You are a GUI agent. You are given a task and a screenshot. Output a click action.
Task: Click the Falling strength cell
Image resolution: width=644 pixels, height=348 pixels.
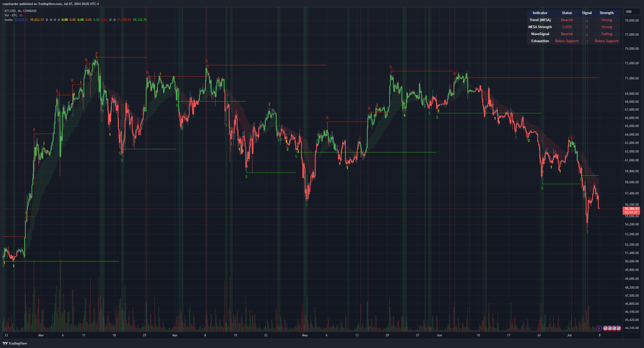point(607,34)
